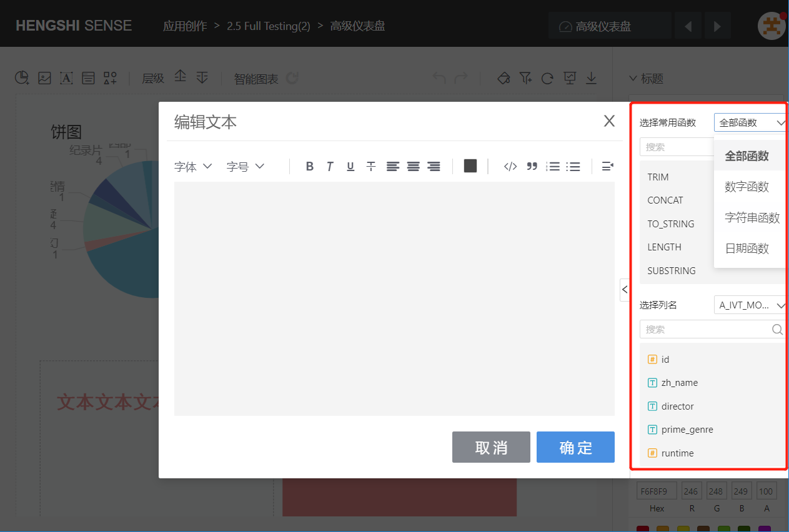The image size is (789, 532).
Task: Choose the TO_STRING function
Action: [x=671, y=224]
